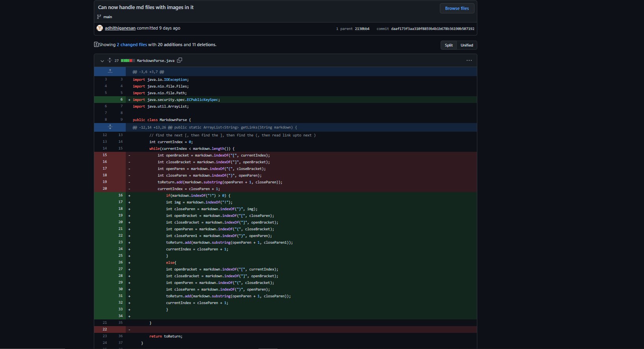Copy the MarkdownParse.java file path
The image size is (644, 349).
(180, 60)
